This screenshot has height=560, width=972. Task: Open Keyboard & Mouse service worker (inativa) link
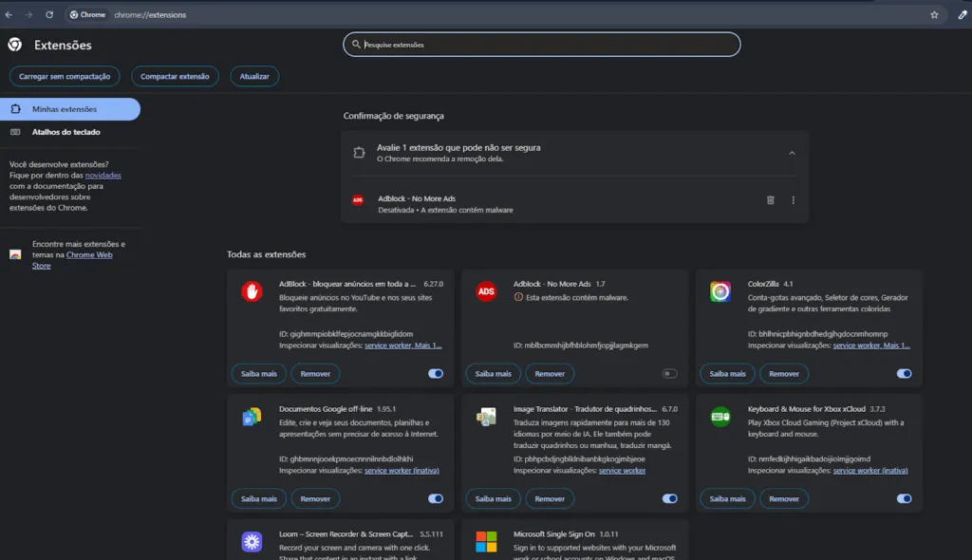870,471
